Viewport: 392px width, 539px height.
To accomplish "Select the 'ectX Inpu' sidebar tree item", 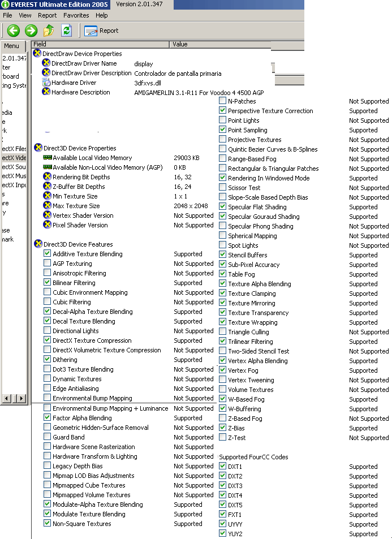I will pyautogui.click(x=14, y=185).
